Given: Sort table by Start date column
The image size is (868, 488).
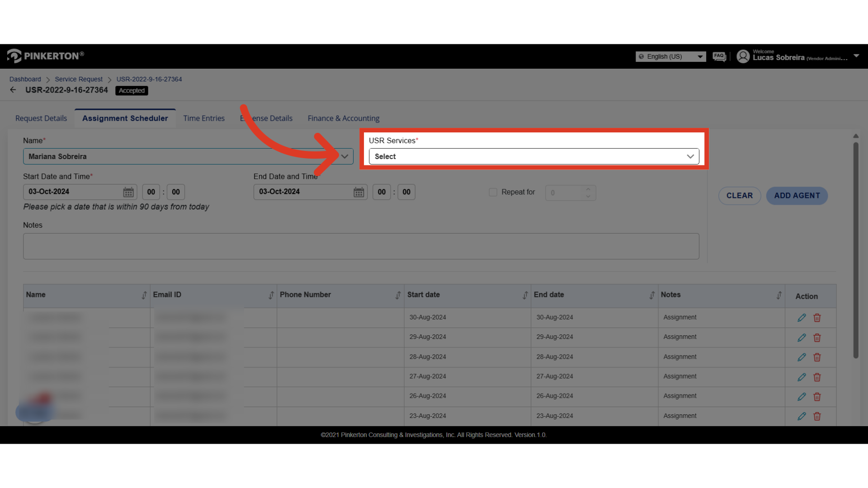Looking at the screenshot, I should point(525,295).
